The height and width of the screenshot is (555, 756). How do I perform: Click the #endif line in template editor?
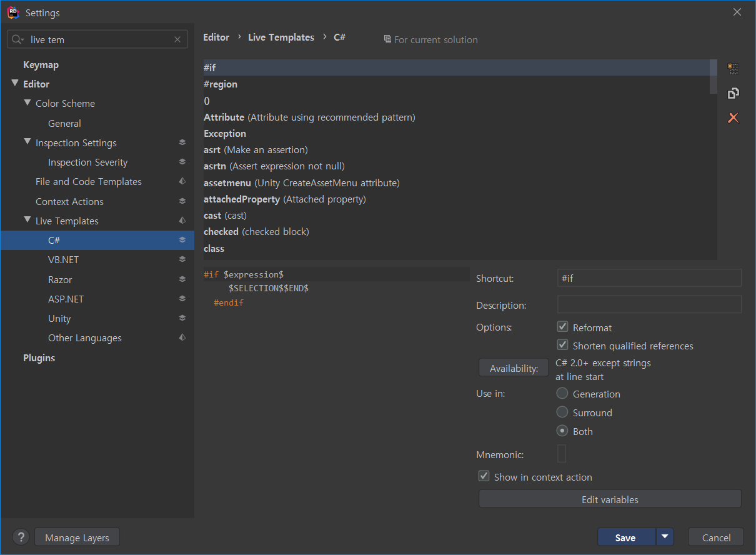pos(229,302)
